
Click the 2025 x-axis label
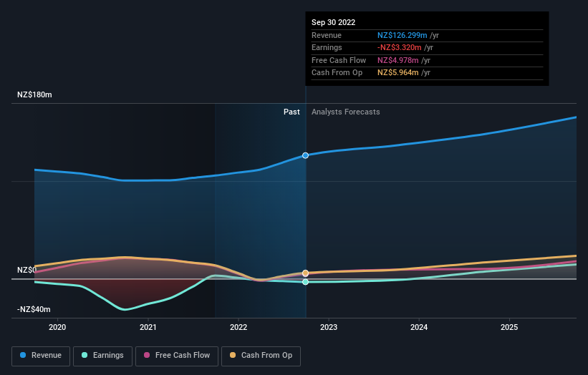coord(509,328)
